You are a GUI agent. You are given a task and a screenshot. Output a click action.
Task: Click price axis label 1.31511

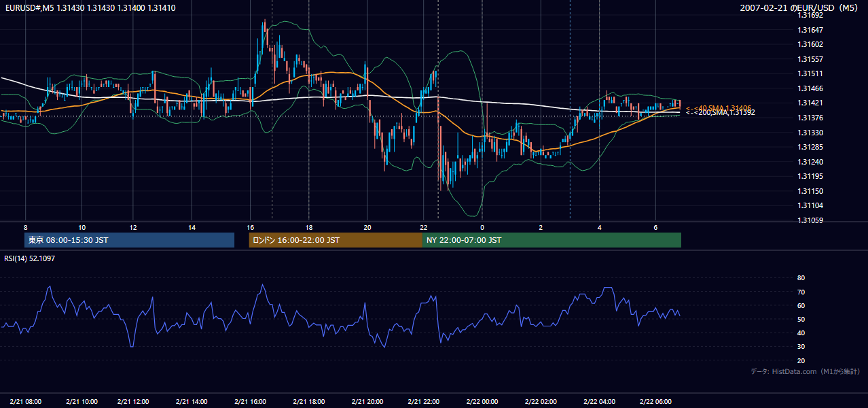(x=810, y=73)
